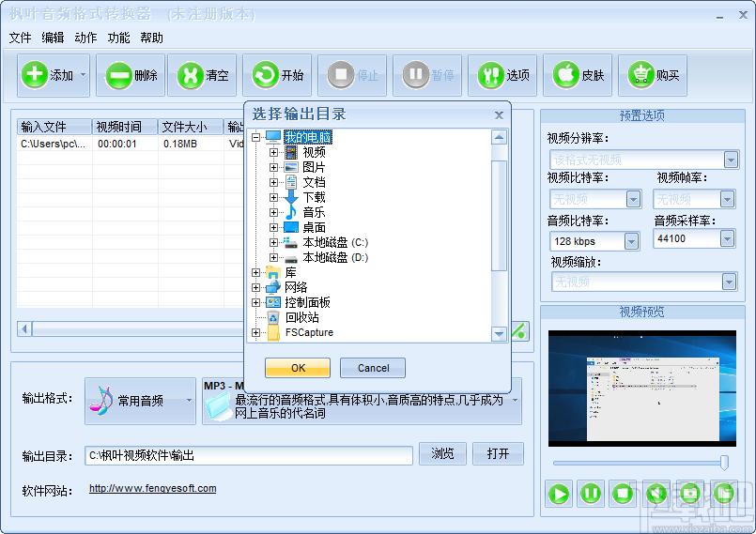This screenshot has height=534, width=756.
Task: Click the 浏览 browse button
Action: [442, 453]
